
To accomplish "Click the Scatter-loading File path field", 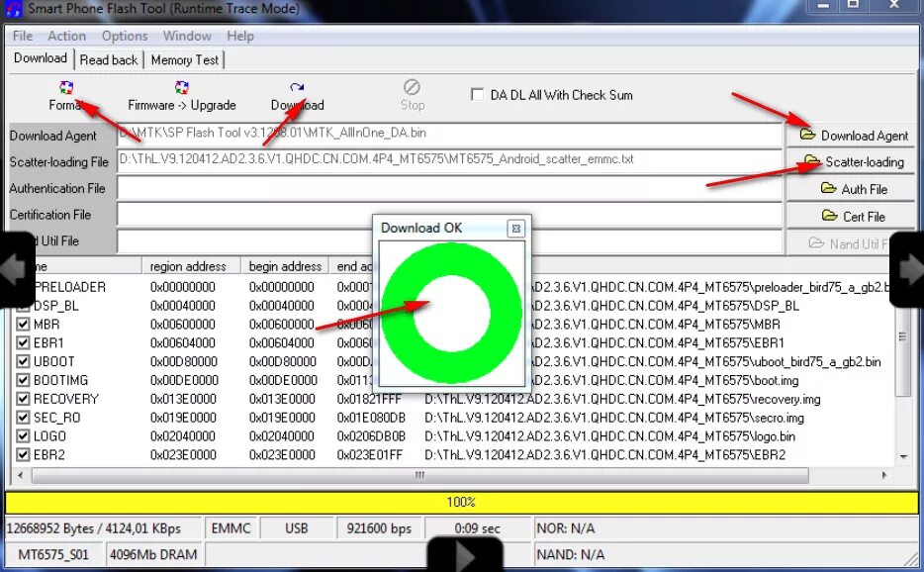I will [449, 160].
